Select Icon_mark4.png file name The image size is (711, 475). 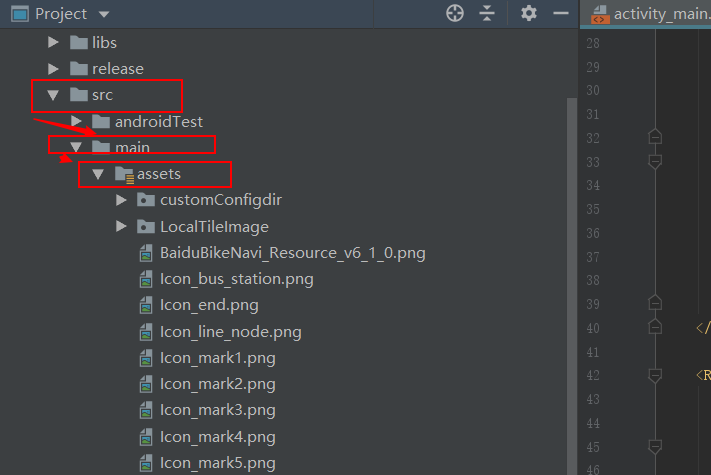[x=218, y=437]
